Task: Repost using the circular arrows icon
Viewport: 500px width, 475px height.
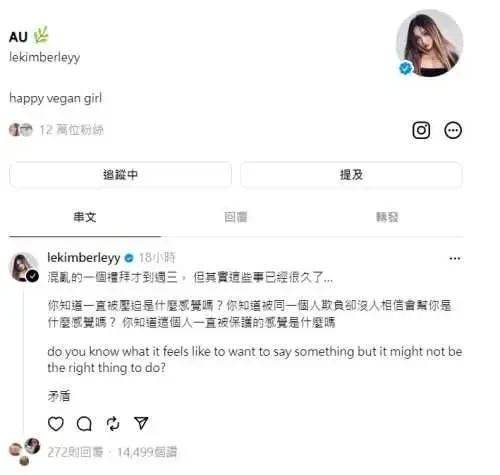Action: pos(113,424)
